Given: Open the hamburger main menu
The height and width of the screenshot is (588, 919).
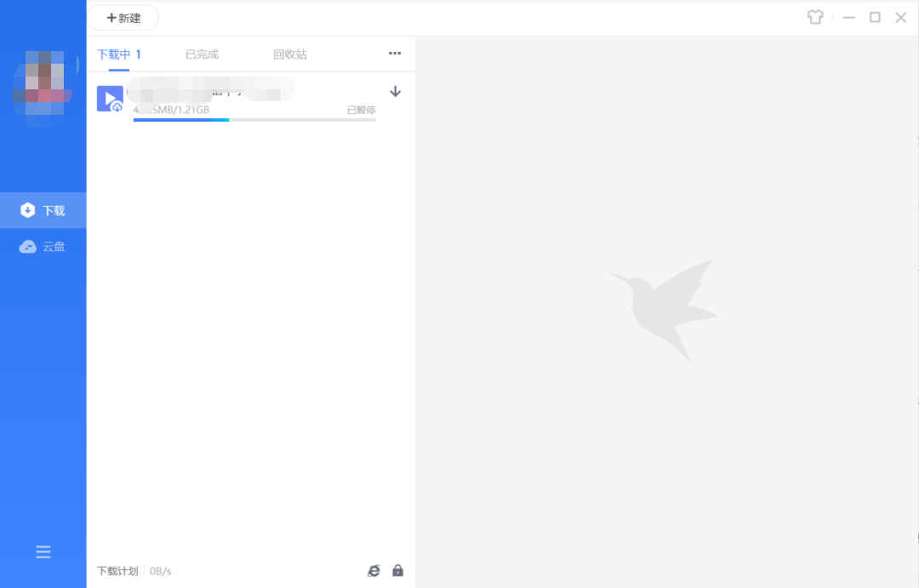Looking at the screenshot, I should (43, 551).
